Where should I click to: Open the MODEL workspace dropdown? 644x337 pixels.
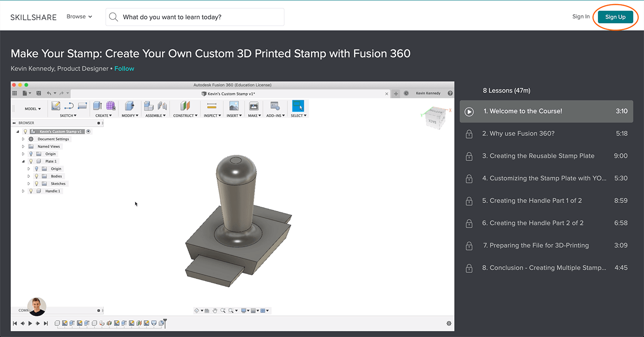tap(33, 109)
